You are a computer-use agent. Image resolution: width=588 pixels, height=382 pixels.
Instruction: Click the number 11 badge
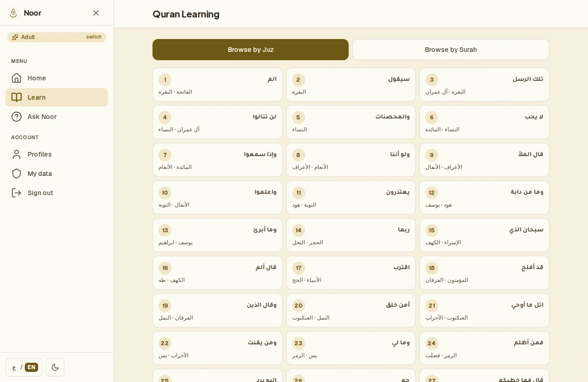click(x=298, y=192)
